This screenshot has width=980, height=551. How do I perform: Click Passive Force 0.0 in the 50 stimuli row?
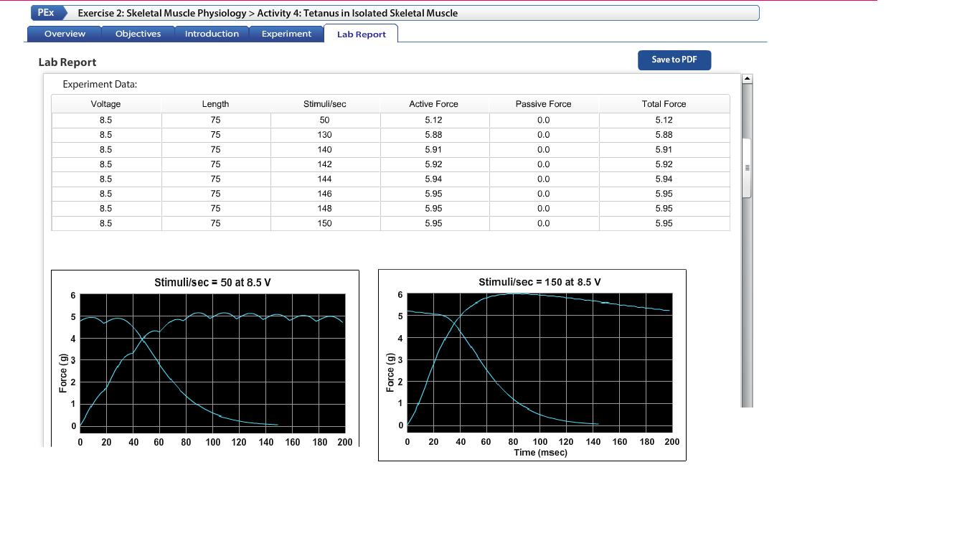(544, 120)
